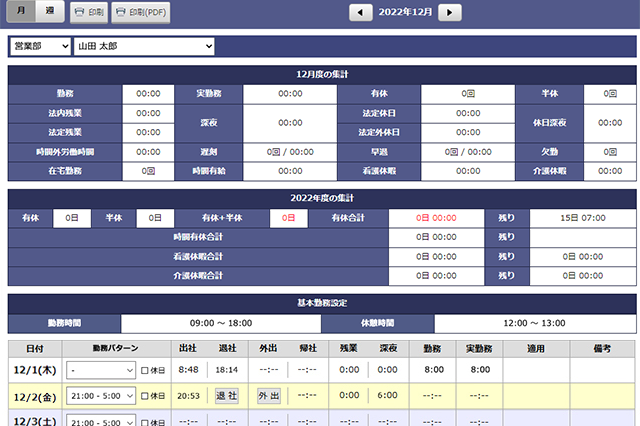Check the 休日 checkbox for 12/2
Image resolution: width=640 pixels, height=426 pixels.
146,395
